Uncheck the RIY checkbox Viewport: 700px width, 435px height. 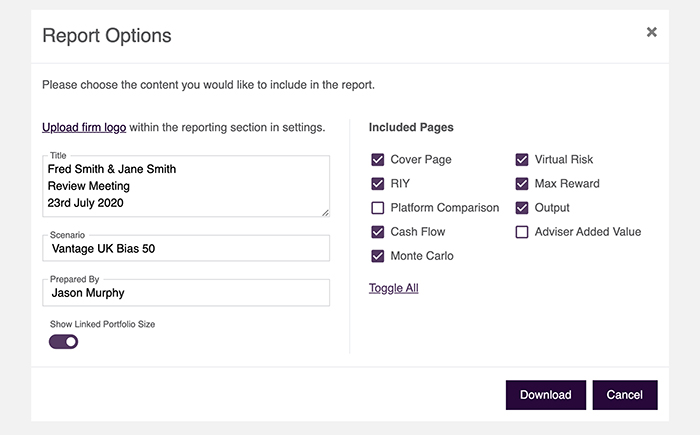point(378,184)
